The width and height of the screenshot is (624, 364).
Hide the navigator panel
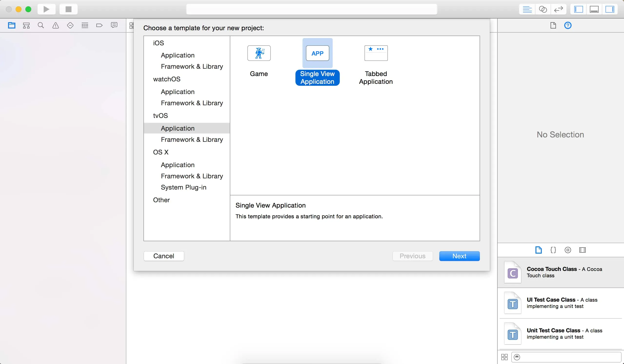(x=578, y=9)
